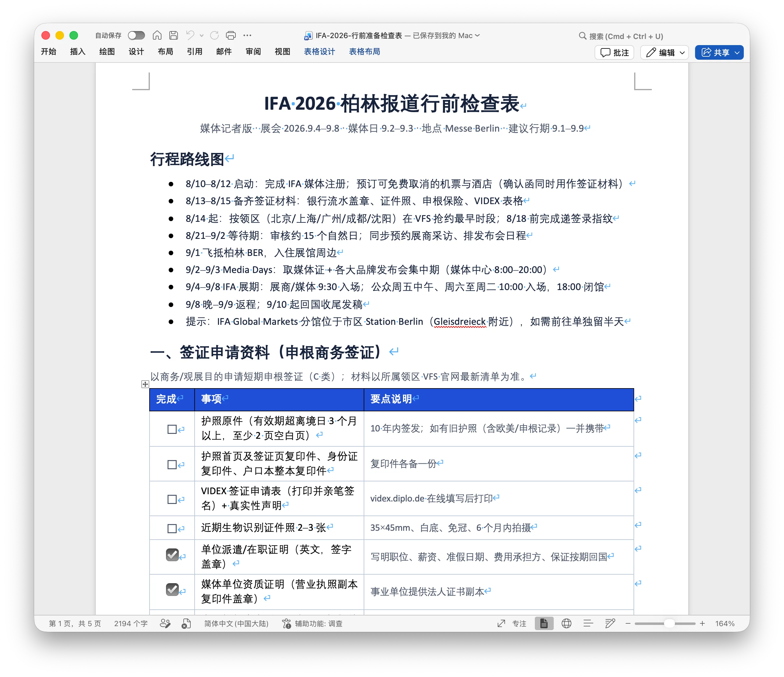The width and height of the screenshot is (784, 677).
Task: Click cell text videx.diplo.de 在线填写后打印
Action: (x=431, y=498)
